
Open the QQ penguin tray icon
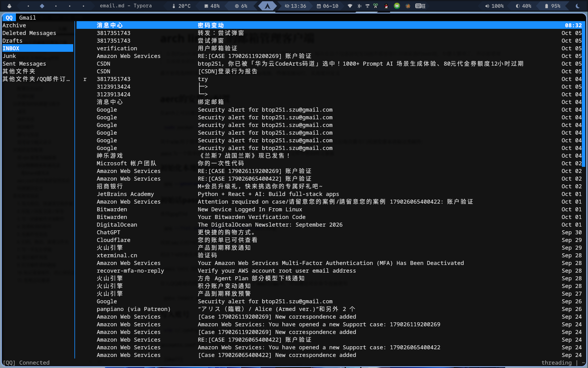tap(386, 6)
